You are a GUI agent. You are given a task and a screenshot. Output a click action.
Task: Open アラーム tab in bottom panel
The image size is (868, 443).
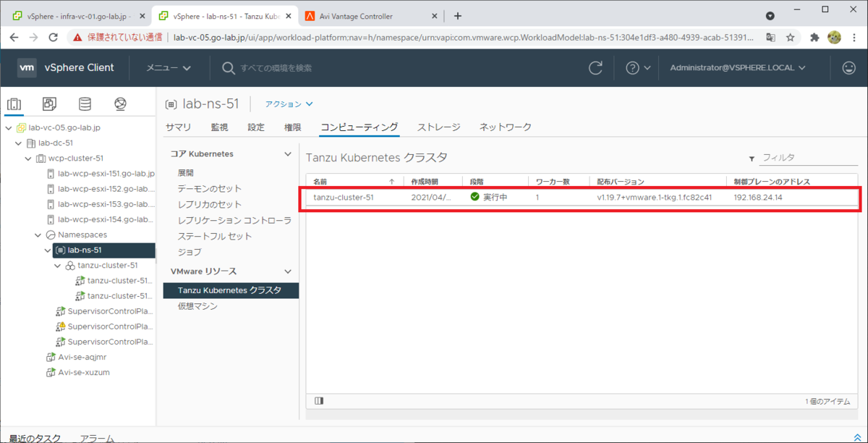point(97,437)
